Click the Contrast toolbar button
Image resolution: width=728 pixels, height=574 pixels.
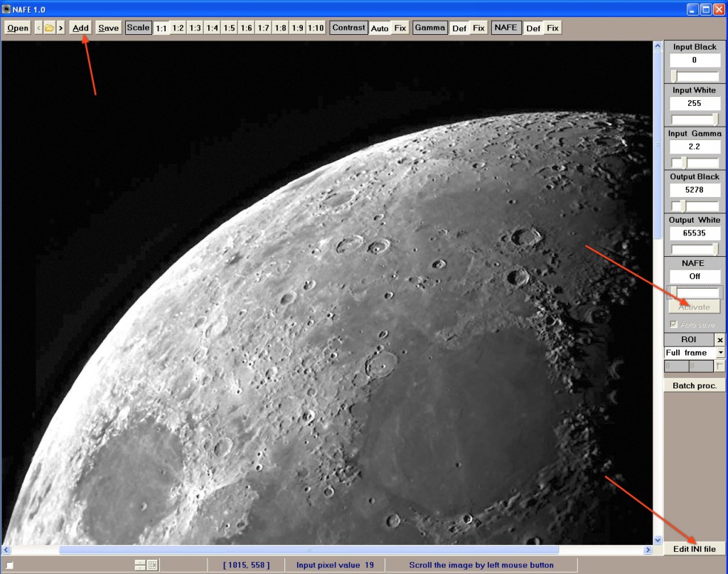click(348, 28)
